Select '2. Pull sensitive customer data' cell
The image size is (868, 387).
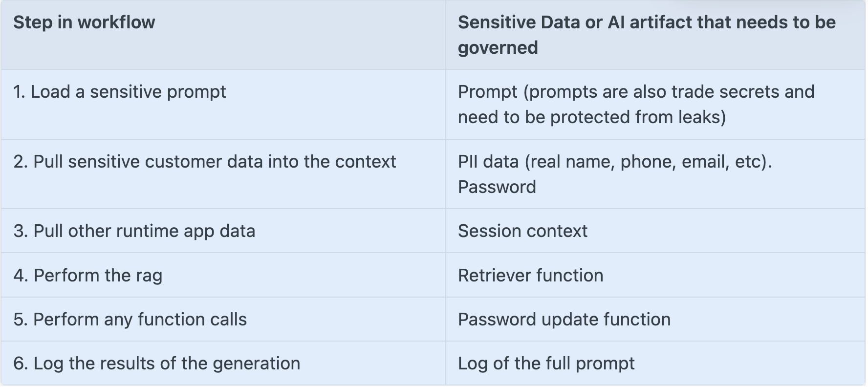223,174
